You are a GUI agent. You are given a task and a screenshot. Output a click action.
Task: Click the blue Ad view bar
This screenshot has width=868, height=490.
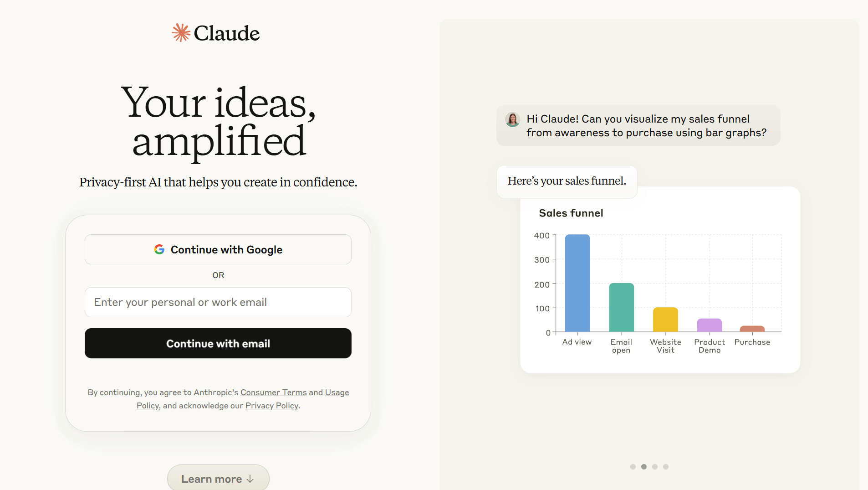click(x=577, y=283)
